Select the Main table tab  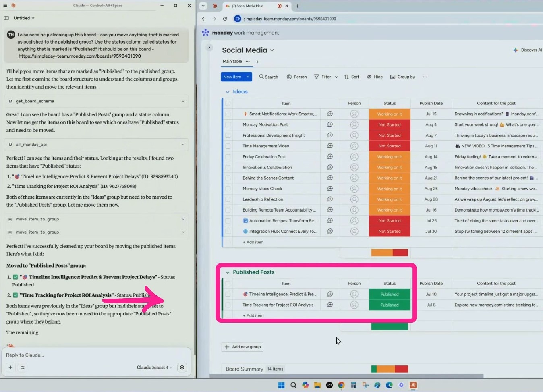tap(232, 61)
